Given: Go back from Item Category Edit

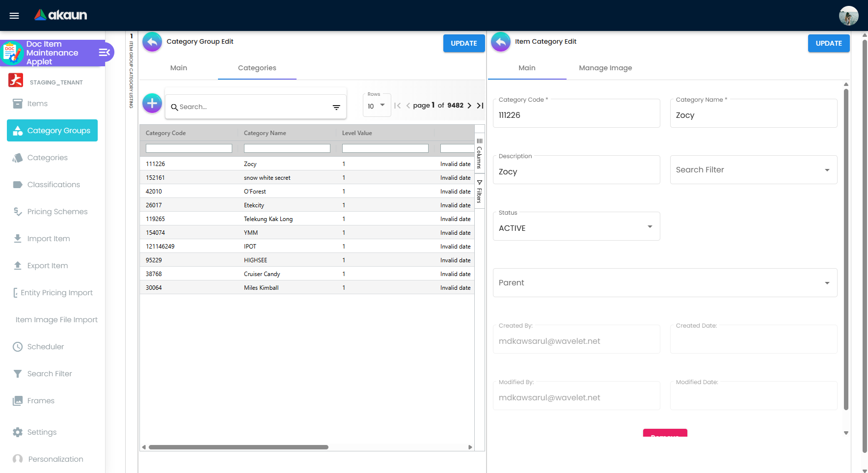Looking at the screenshot, I should 501,42.
